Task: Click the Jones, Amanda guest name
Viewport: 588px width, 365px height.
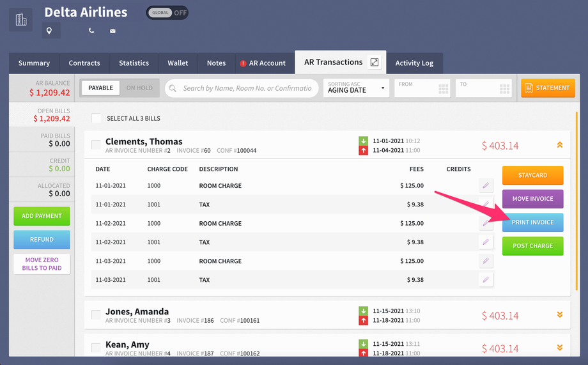Action: click(x=137, y=311)
